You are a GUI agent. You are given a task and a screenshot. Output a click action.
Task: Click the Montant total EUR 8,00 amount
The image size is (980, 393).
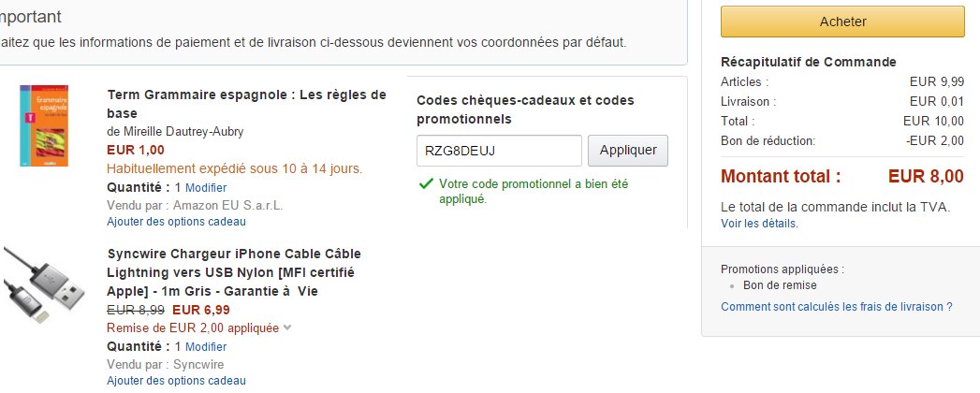coord(926,176)
